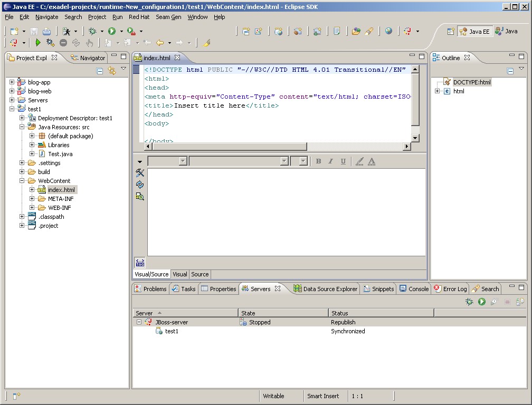Click the Underline formatting icon
The height and width of the screenshot is (405, 532).
coord(343,161)
